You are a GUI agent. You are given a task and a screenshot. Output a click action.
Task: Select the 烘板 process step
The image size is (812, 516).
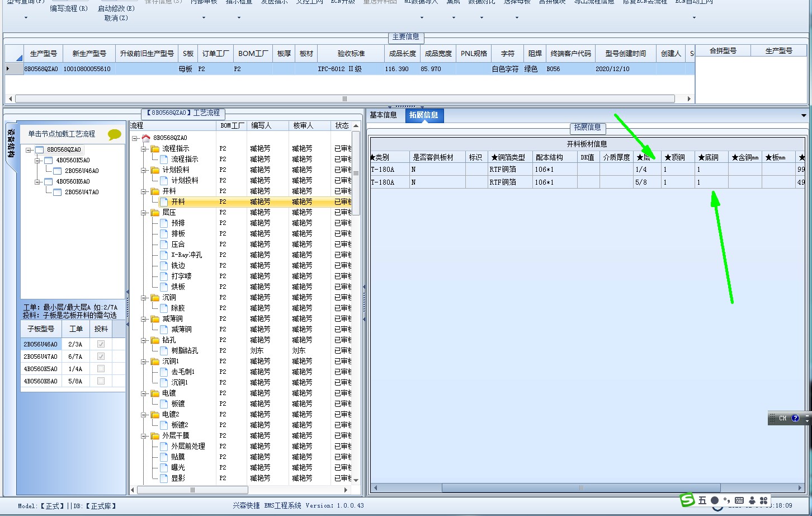pyautogui.click(x=178, y=287)
